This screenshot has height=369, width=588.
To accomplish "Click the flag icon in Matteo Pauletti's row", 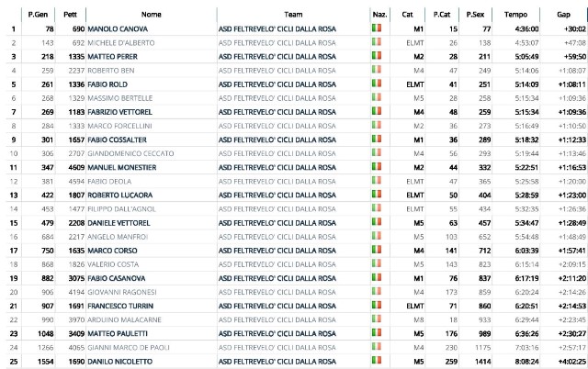I will [x=377, y=333].
